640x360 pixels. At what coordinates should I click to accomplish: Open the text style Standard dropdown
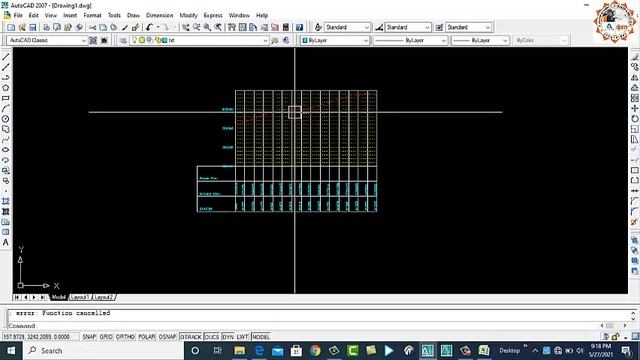pyautogui.click(x=347, y=27)
